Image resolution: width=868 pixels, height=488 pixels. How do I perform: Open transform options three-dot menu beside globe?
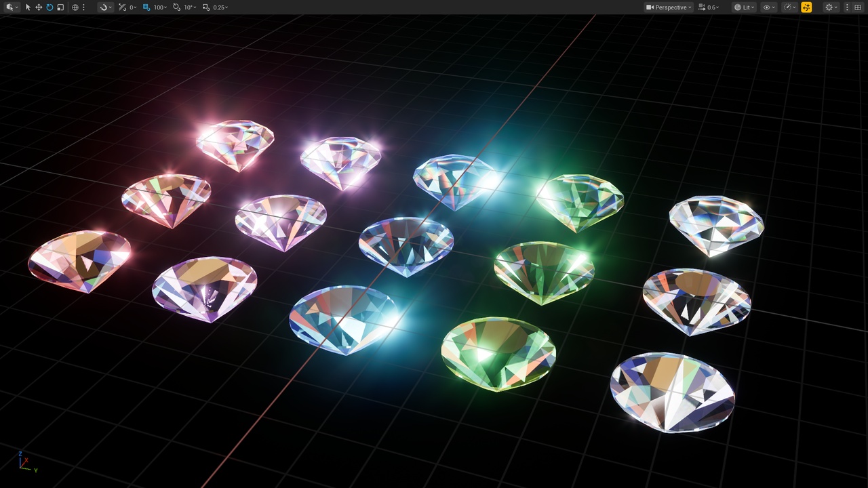tap(83, 7)
